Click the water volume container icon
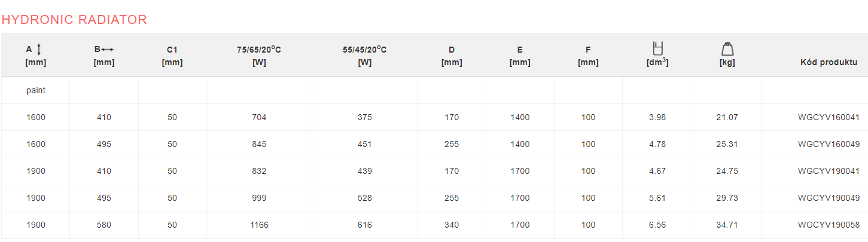Screen dimensions: 868x242 (x=658, y=48)
